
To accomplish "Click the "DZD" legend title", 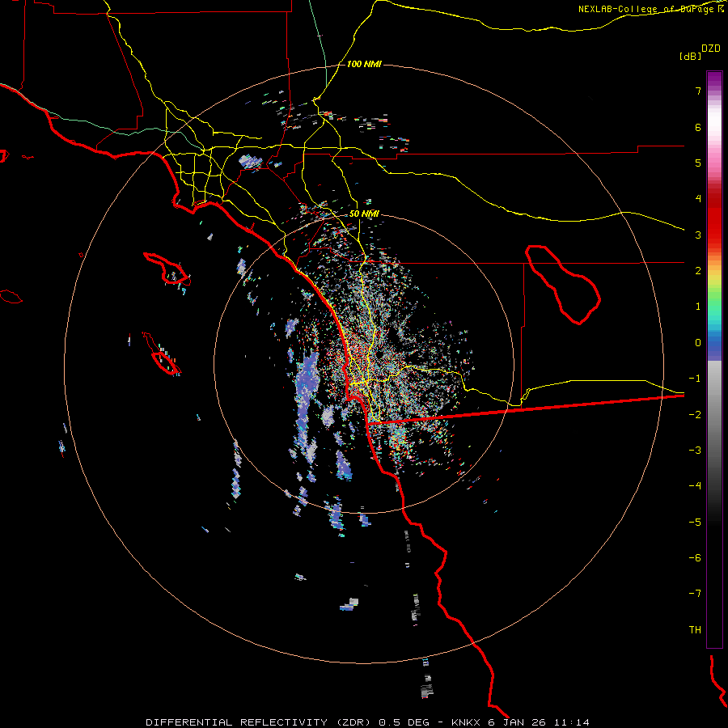I will point(711,49).
